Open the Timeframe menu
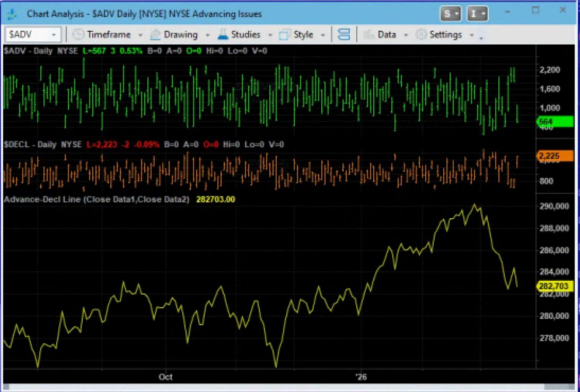Screen dimensions: 580x392 coord(108,35)
